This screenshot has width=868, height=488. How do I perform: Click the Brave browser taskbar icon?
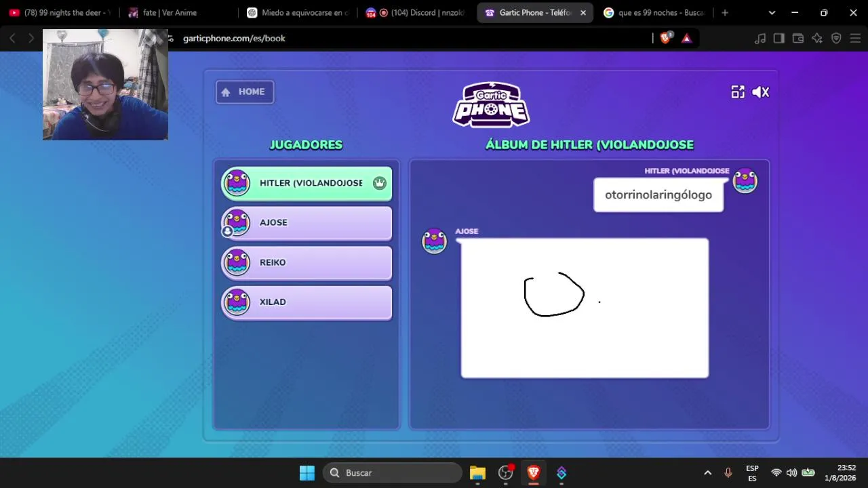point(534,473)
